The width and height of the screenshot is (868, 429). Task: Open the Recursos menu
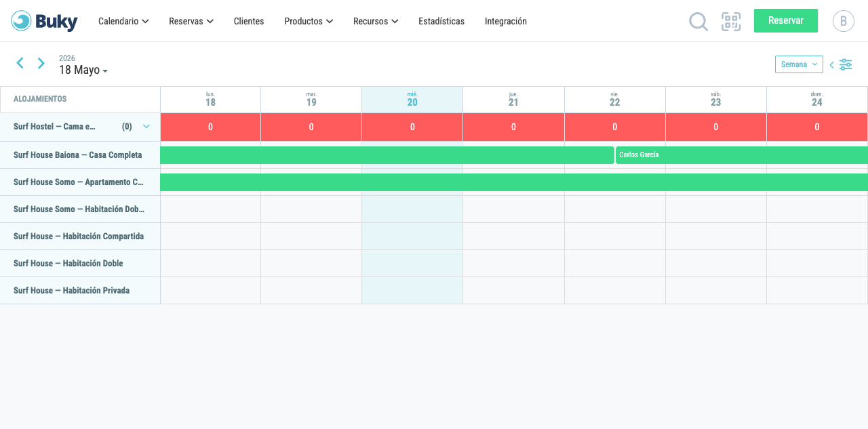[x=376, y=21]
